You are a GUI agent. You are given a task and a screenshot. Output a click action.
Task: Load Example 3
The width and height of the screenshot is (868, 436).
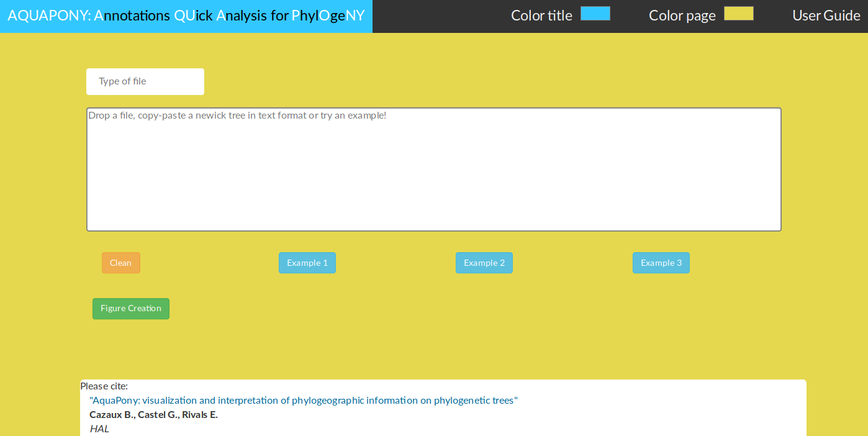pyautogui.click(x=661, y=263)
